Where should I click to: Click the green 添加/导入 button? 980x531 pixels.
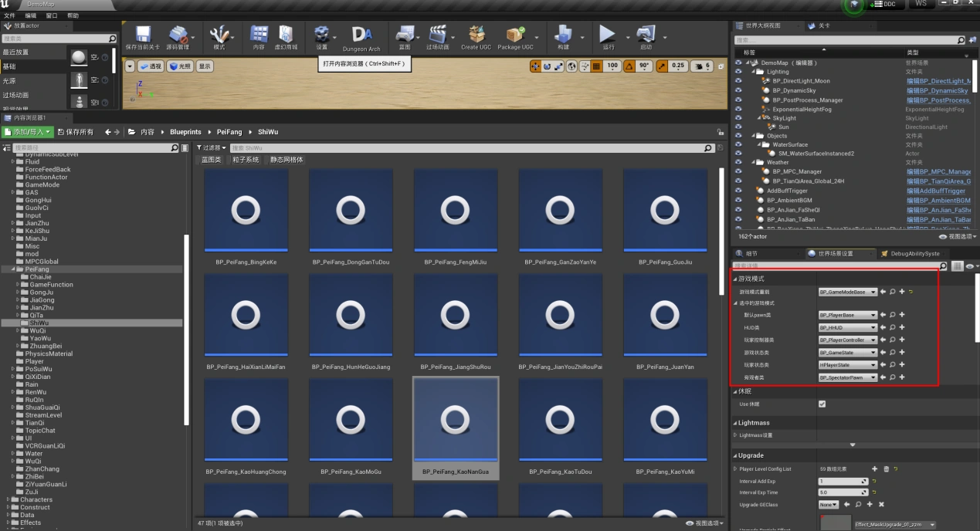coord(28,132)
